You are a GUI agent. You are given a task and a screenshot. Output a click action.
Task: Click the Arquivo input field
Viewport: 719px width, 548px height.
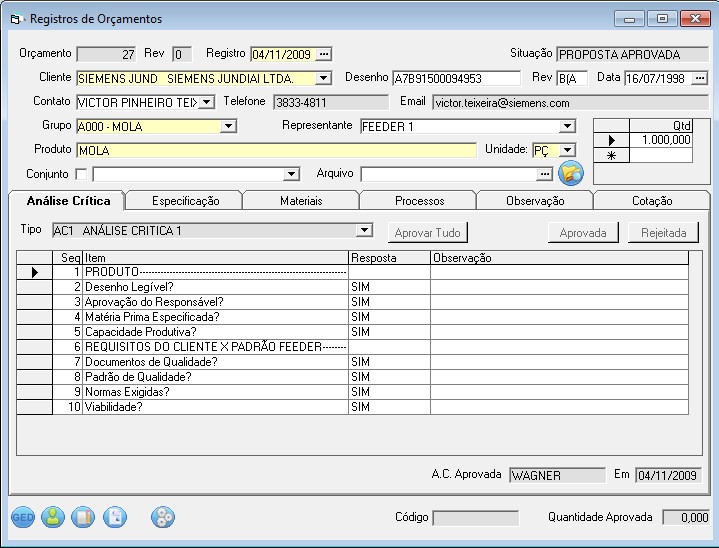point(448,174)
